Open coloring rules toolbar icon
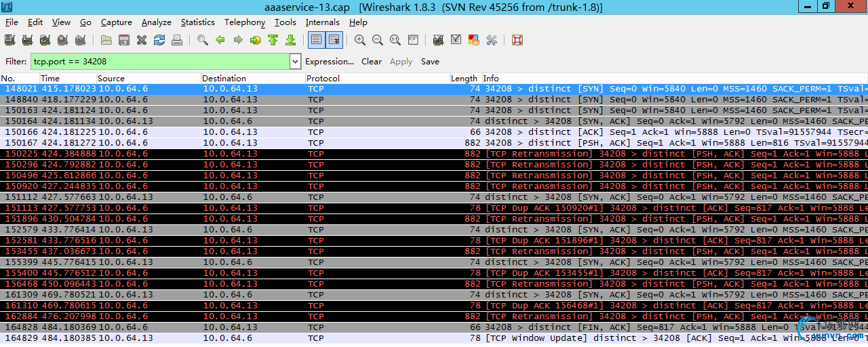 (x=474, y=40)
